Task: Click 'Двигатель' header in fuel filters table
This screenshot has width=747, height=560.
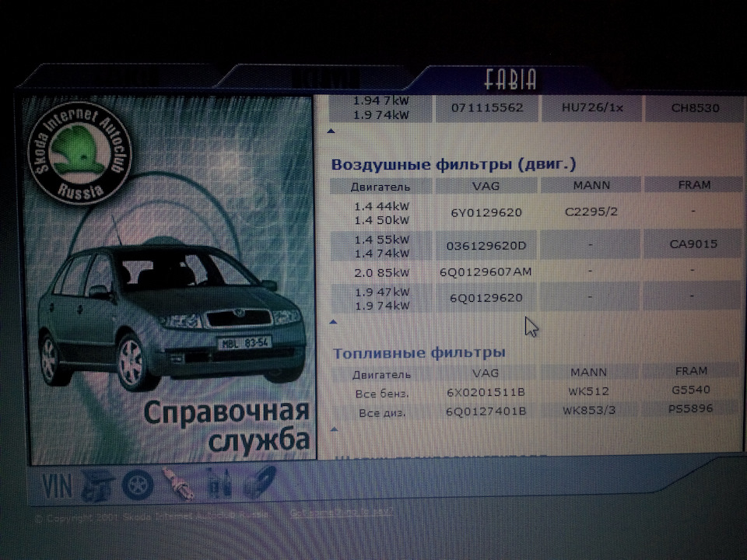Action: (381, 375)
